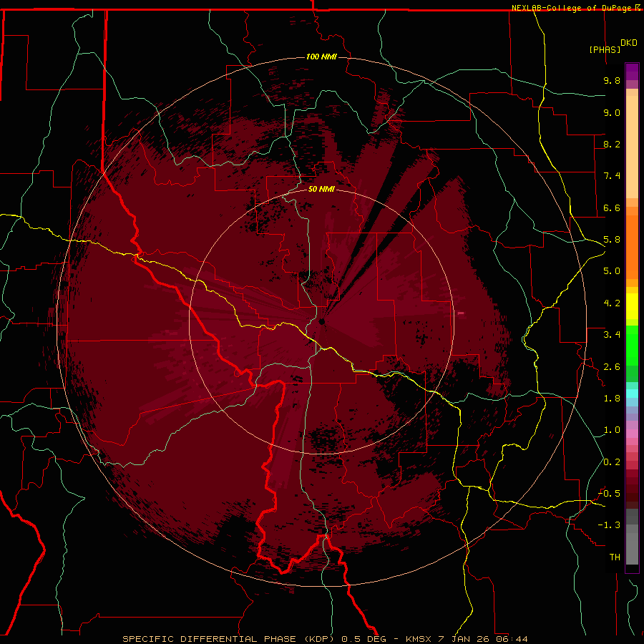Pick the light peach band in the color scale

tap(632, 147)
